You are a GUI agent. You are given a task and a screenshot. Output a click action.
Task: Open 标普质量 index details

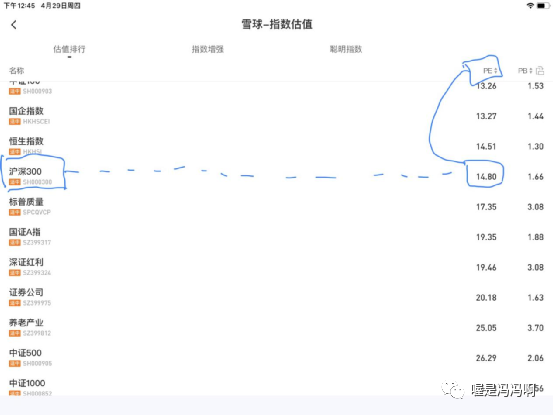[276, 207]
